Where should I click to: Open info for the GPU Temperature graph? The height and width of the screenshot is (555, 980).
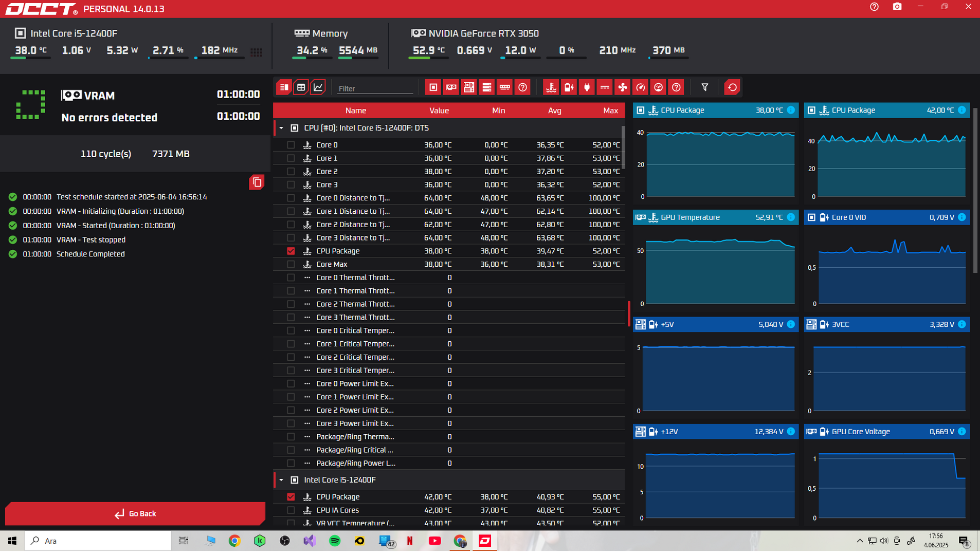(791, 217)
